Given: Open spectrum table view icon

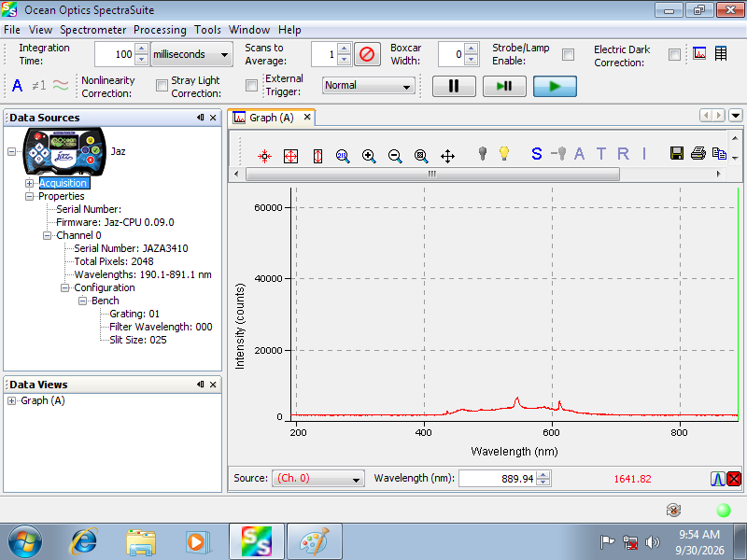Looking at the screenshot, I should (721, 53).
